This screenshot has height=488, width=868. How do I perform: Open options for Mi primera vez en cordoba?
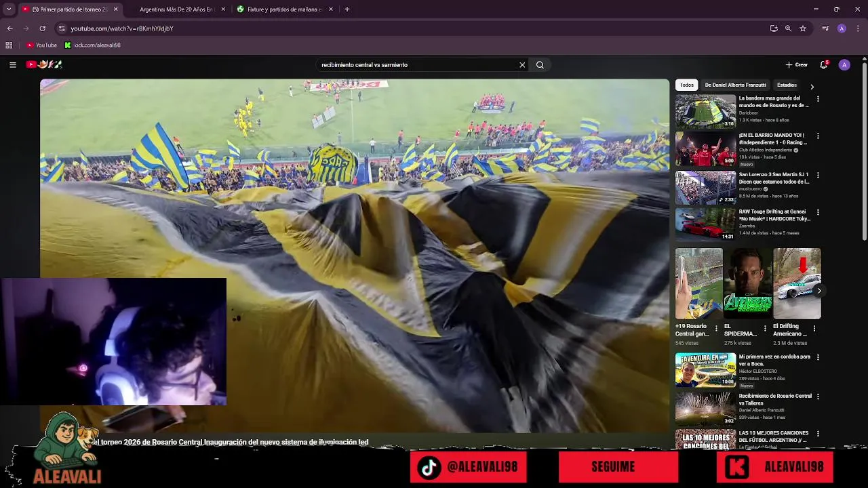click(x=818, y=357)
